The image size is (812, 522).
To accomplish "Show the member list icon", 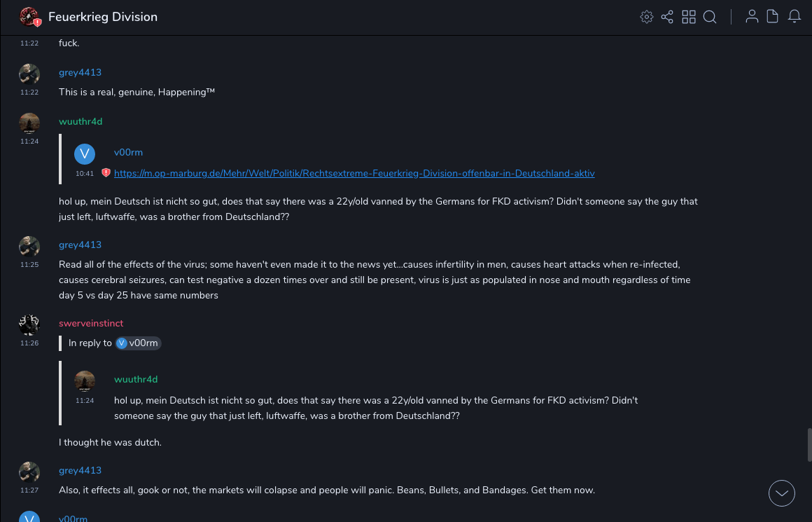I will tap(752, 17).
